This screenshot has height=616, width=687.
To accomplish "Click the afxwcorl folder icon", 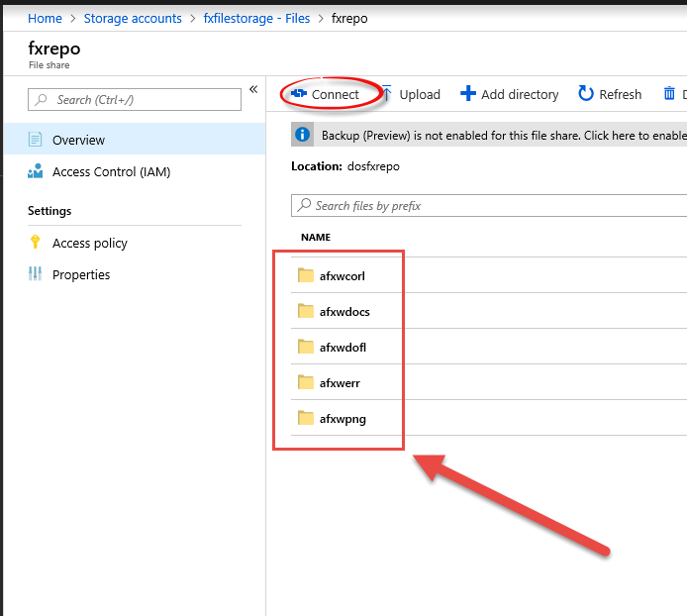I will 305,275.
